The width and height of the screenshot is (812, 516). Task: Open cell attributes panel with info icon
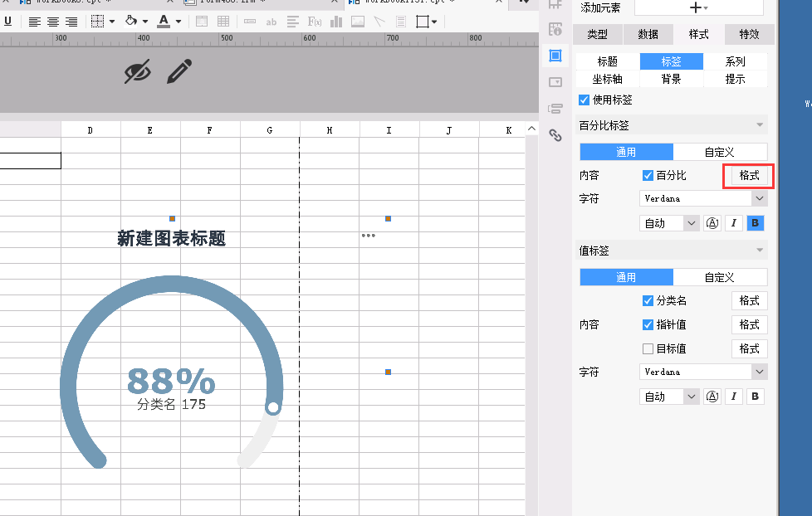(555, 29)
